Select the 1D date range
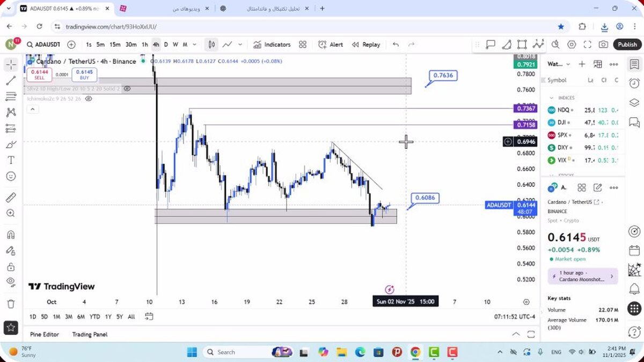Viewport: 644px width, 362px height. click(x=33, y=317)
